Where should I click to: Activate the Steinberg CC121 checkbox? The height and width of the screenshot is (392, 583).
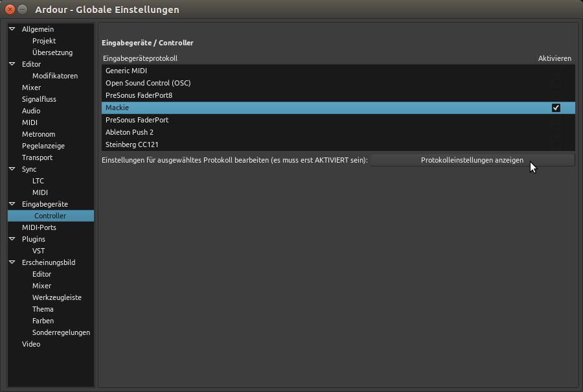point(556,144)
